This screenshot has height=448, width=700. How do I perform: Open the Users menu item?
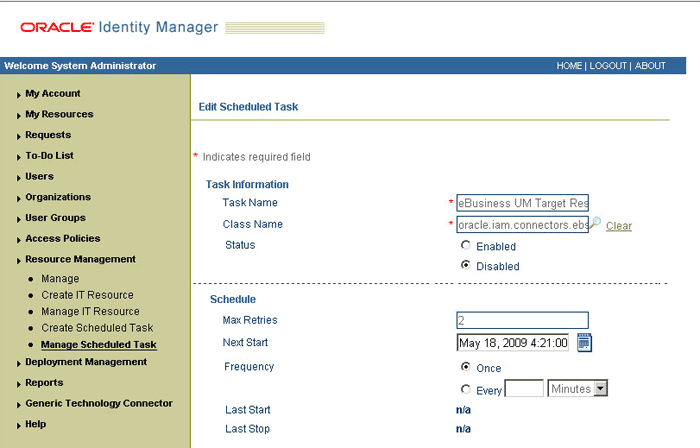pos(39,176)
